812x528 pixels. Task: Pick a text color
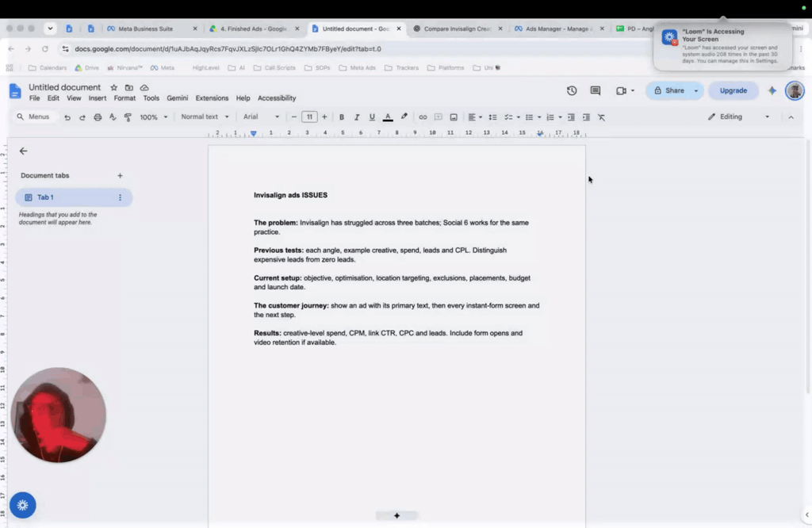[x=387, y=117]
